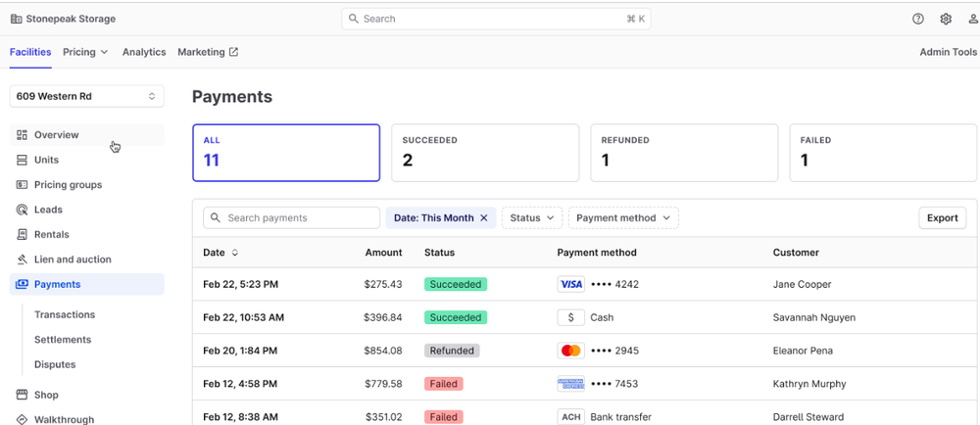Screen dimensions: 980x425
Task: Open Admin Tools
Action: click(948, 52)
